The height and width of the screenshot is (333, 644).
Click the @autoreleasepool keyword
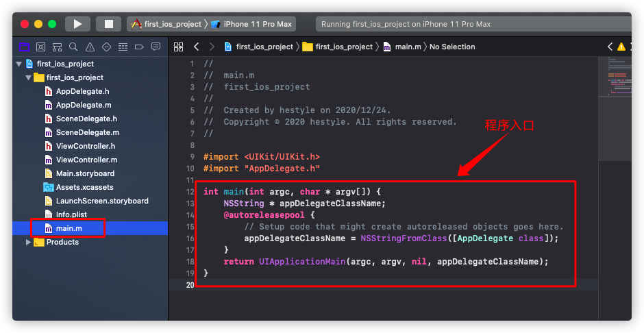(x=264, y=215)
